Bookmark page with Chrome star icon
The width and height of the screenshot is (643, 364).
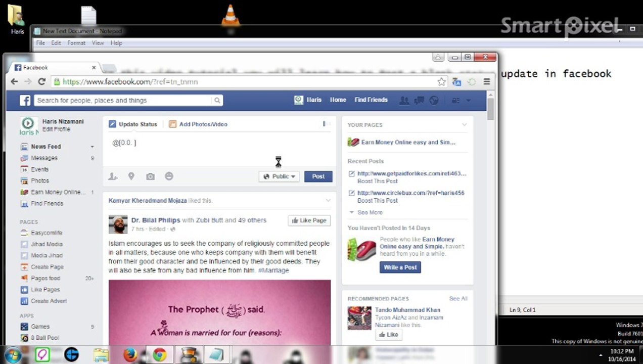click(441, 81)
